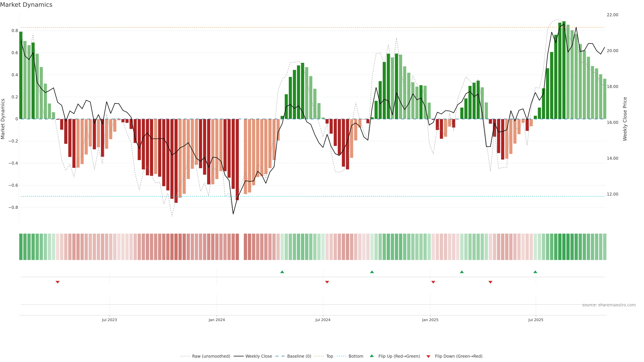Click the green flip-up marker before Jan 2025
This screenshot has width=644, height=362.
(372, 272)
